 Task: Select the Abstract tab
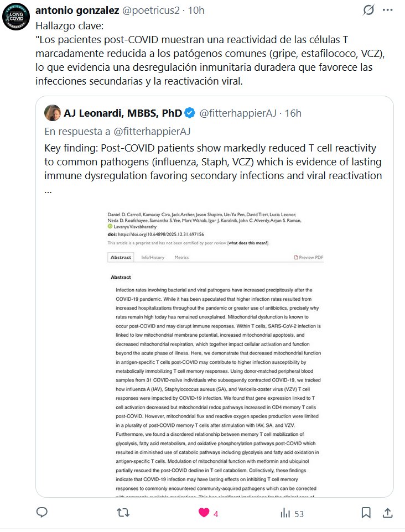click(x=121, y=257)
